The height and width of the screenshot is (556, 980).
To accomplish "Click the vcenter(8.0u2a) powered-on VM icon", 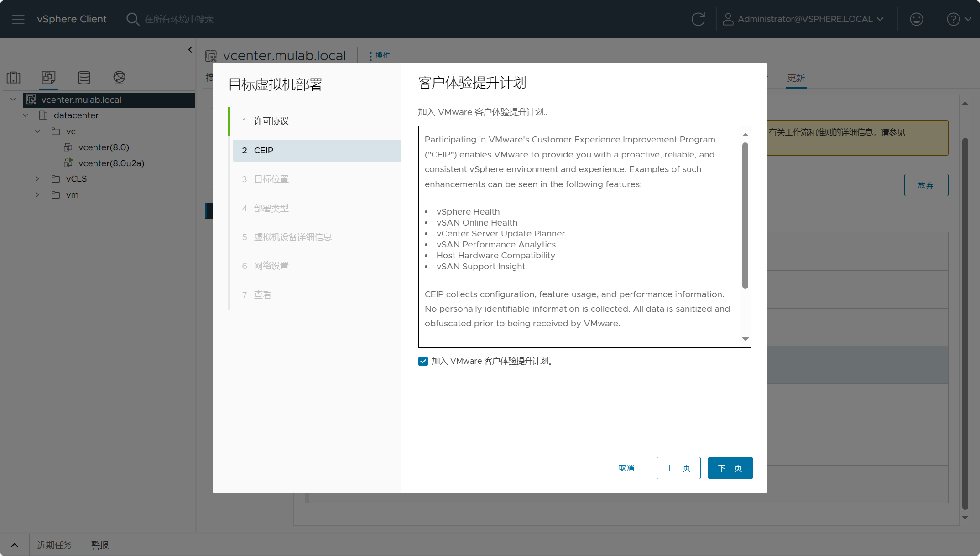I will pyautogui.click(x=68, y=163).
